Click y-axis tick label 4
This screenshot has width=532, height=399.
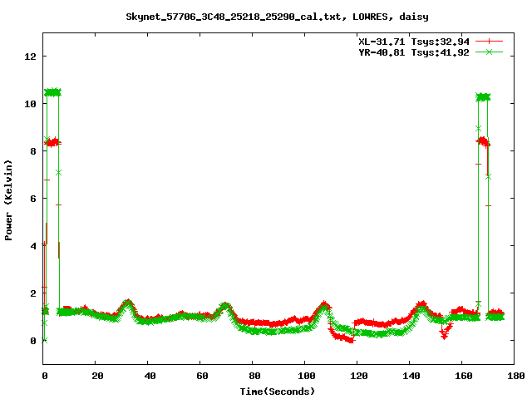33,246
